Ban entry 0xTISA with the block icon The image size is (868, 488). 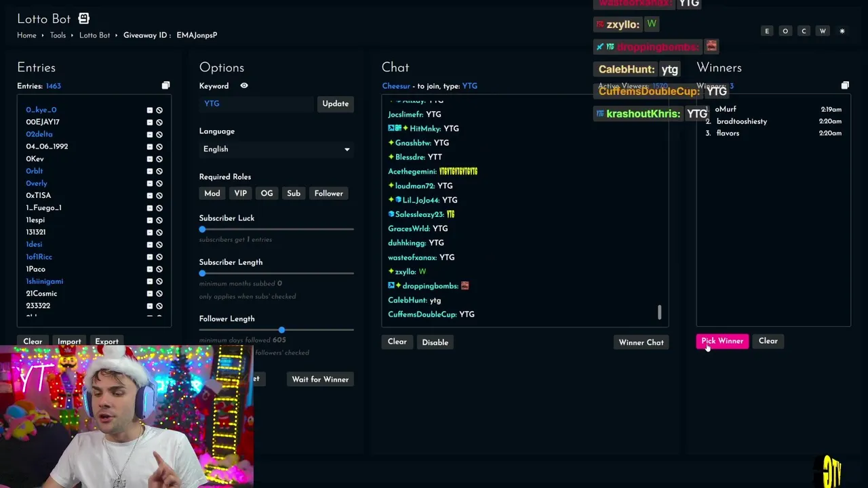coord(159,195)
